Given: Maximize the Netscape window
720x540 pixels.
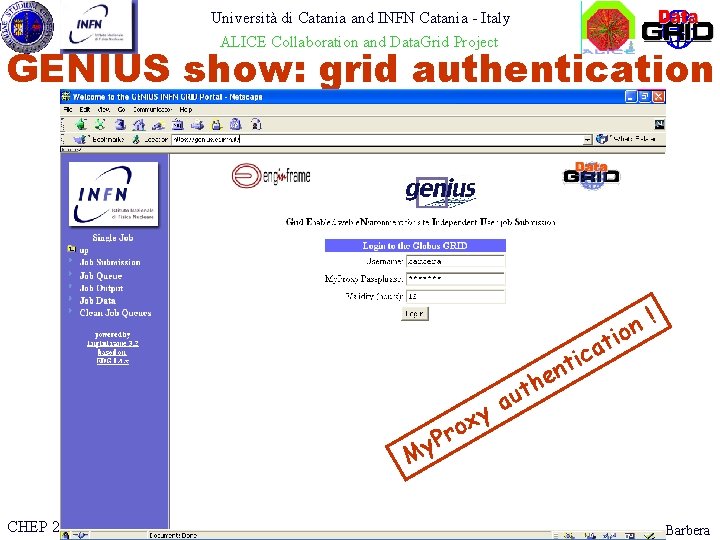Looking at the screenshot, I should tap(645, 96).
